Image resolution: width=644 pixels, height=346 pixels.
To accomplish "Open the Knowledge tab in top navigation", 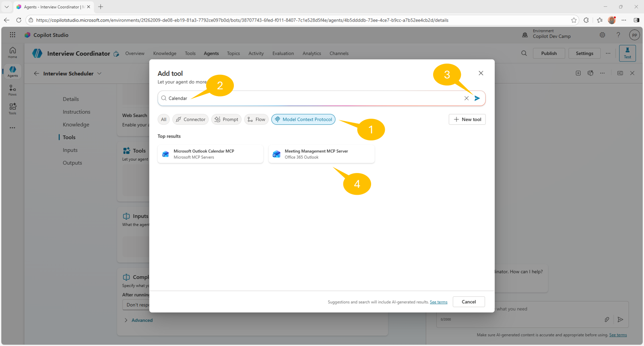I will click(165, 53).
